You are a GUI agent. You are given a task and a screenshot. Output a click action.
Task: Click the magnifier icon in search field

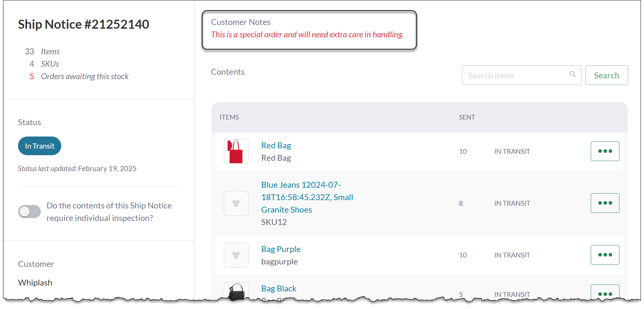573,74
